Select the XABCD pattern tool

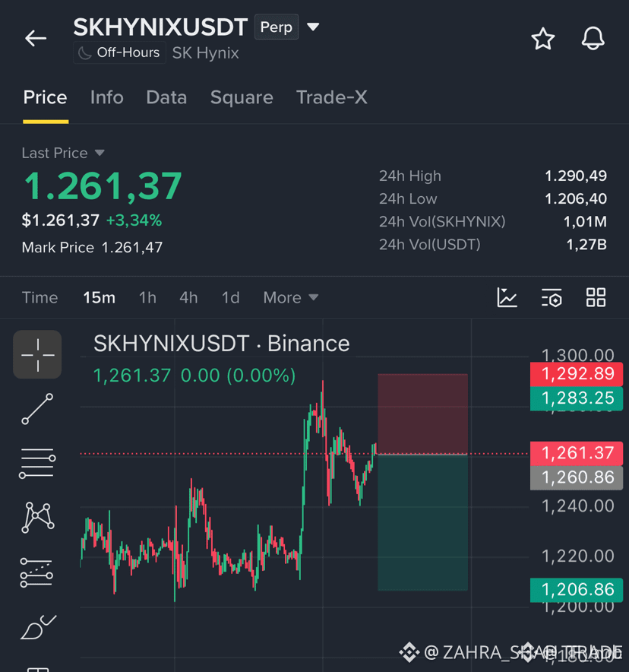38,518
